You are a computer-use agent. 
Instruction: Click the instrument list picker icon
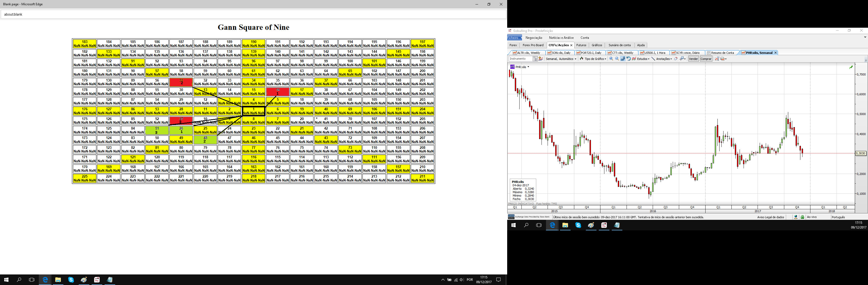point(535,59)
